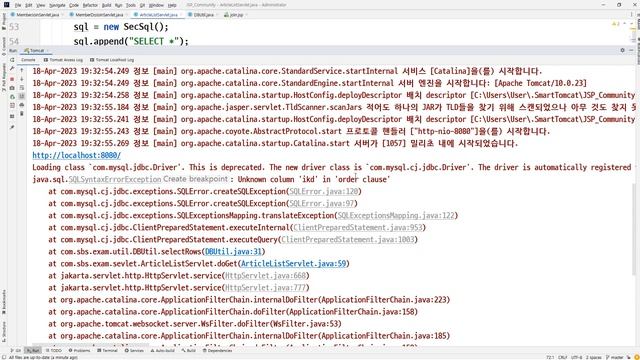Switch to DBUtil.java editor tab
Image resolution: width=640 pixels, height=360 pixels.
pos(203,15)
